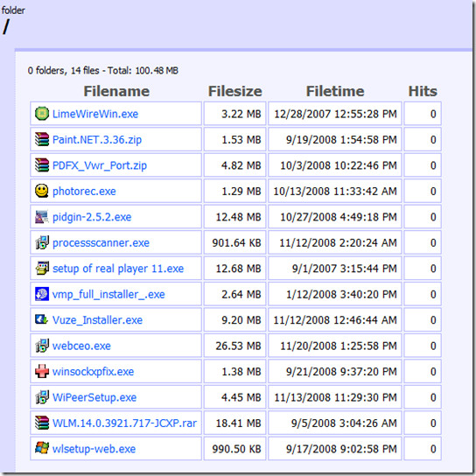Click the Vuze_Installer.exe icon
Viewport: 476px width, 476px height.
click(x=42, y=319)
